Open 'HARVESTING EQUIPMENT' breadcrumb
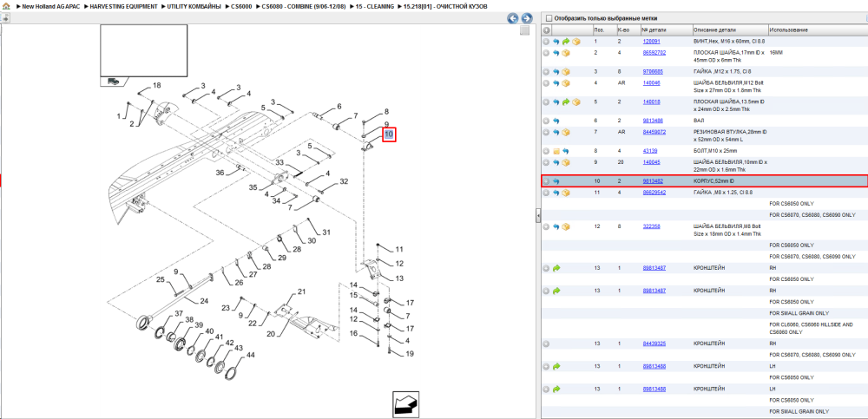This screenshot has height=419, width=868. pyautogui.click(x=125, y=6)
